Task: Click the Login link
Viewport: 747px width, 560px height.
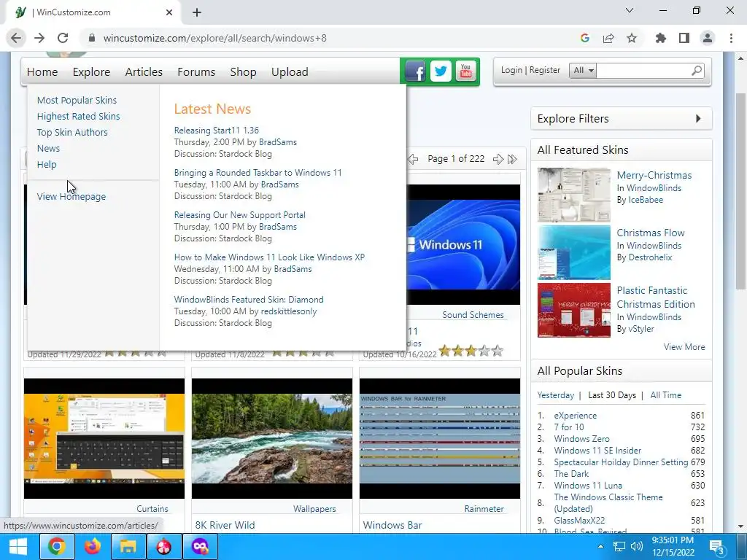Action: pyautogui.click(x=511, y=70)
